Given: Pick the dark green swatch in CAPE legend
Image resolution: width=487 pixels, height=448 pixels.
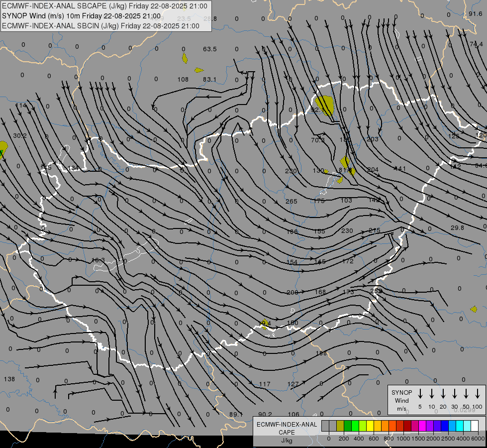Looking at the screenshot, I should [348, 426].
